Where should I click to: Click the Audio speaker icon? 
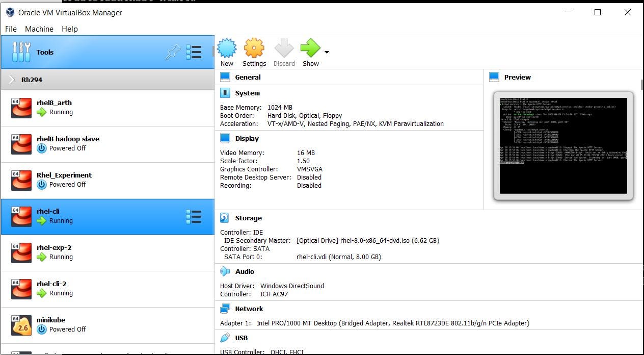[x=225, y=271]
